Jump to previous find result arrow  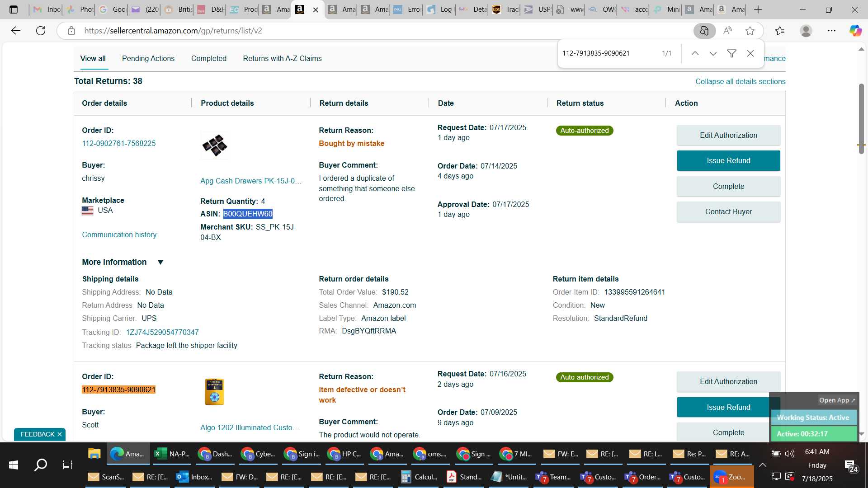pos(695,53)
